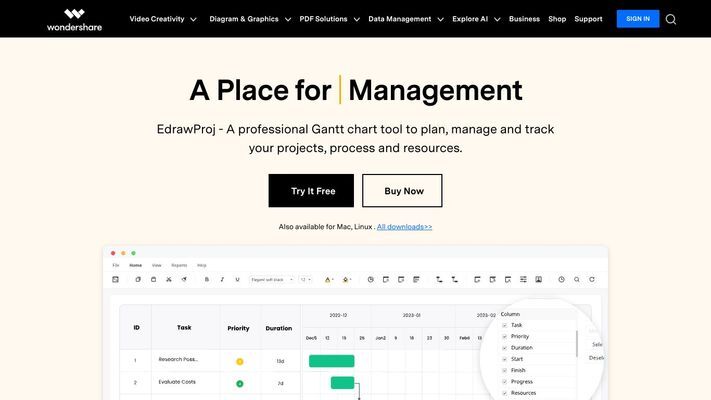Image resolution: width=711 pixels, height=400 pixels.
Task: Toggle the Finish column checkbox
Action: (504, 371)
